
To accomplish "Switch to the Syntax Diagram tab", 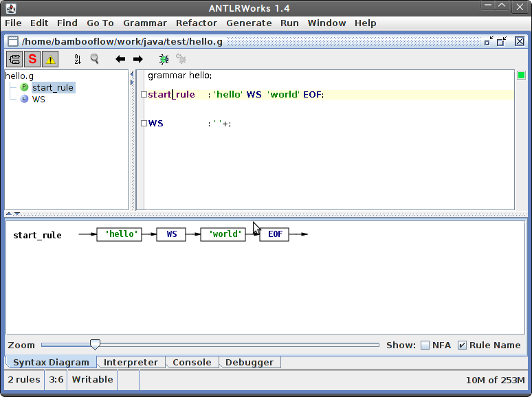I will pos(51,362).
